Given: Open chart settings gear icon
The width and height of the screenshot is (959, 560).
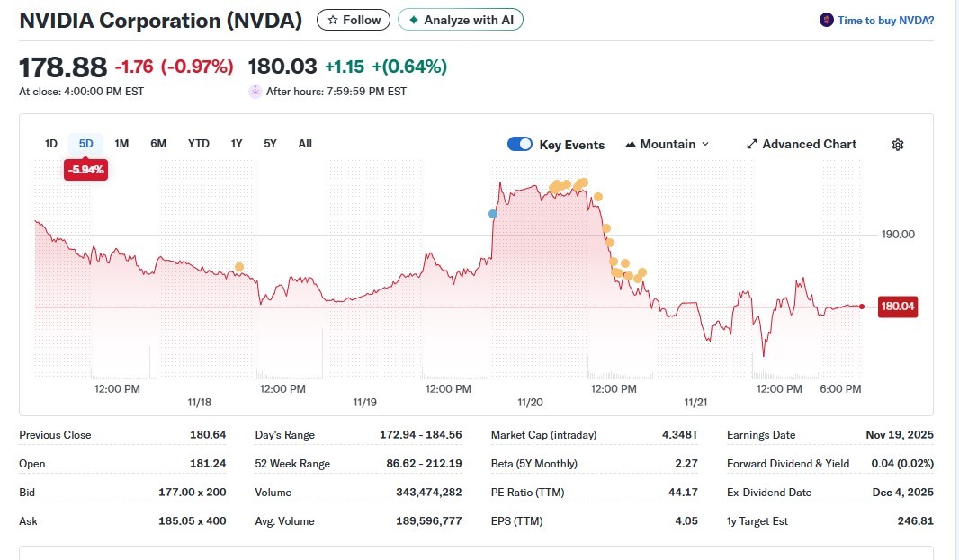Looking at the screenshot, I should point(897,145).
